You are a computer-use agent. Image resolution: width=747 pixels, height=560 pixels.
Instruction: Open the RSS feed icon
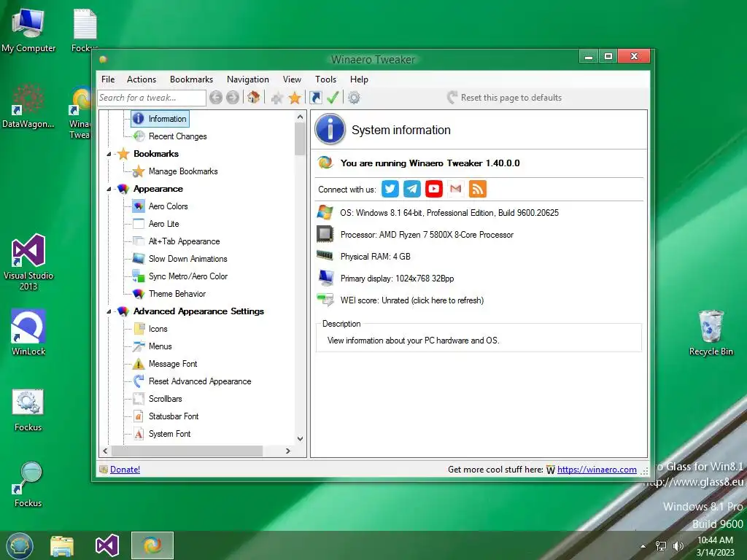(x=478, y=189)
